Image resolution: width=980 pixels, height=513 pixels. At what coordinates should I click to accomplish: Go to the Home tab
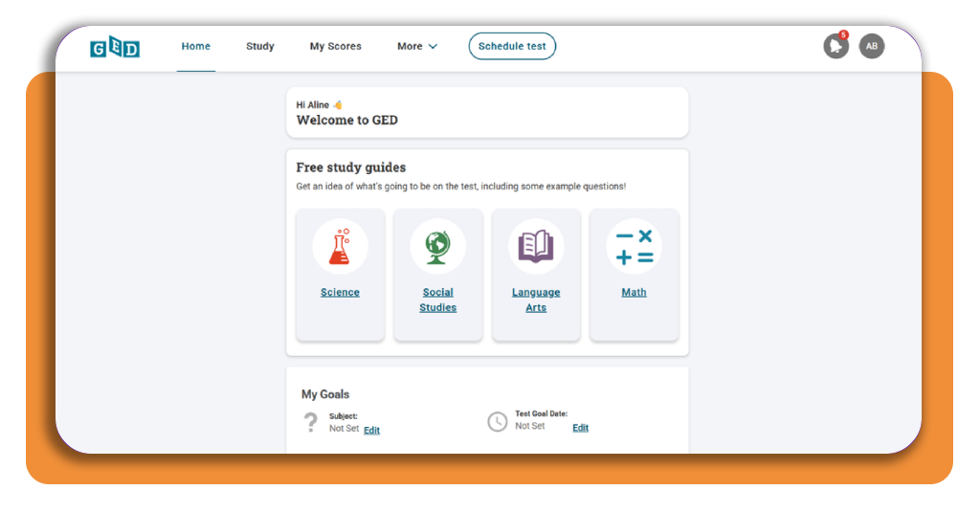(195, 46)
